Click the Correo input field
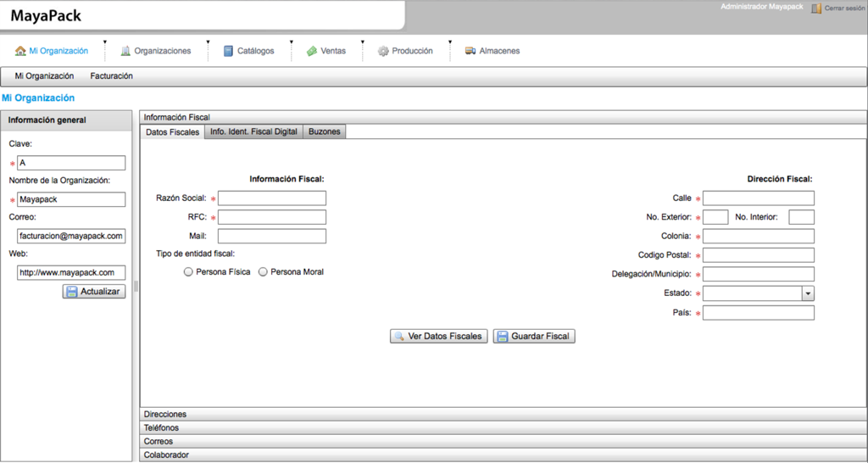This screenshot has height=463, width=868. [x=71, y=236]
